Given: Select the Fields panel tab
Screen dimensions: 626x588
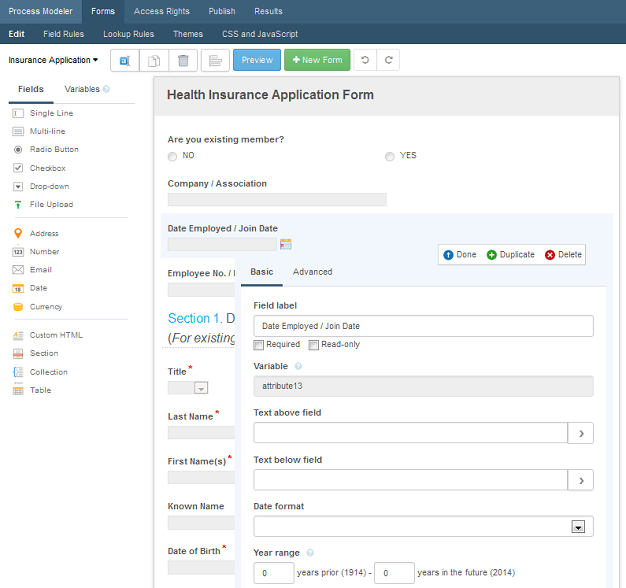Looking at the screenshot, I should tap(31, 89).
